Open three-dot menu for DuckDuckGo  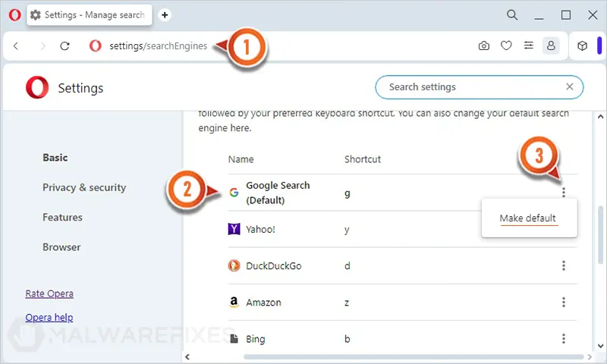(x=563, y=265)
